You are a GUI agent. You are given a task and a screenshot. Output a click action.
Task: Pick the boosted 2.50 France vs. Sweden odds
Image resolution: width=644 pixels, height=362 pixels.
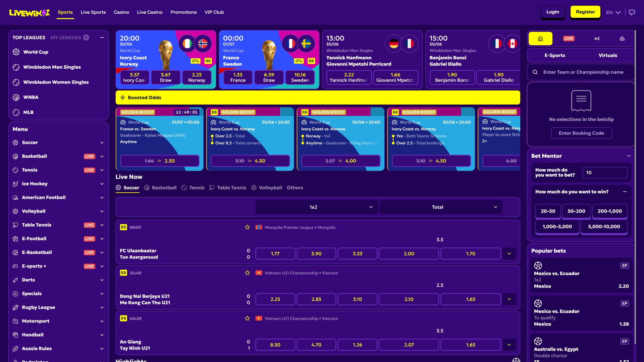[160, 161]
